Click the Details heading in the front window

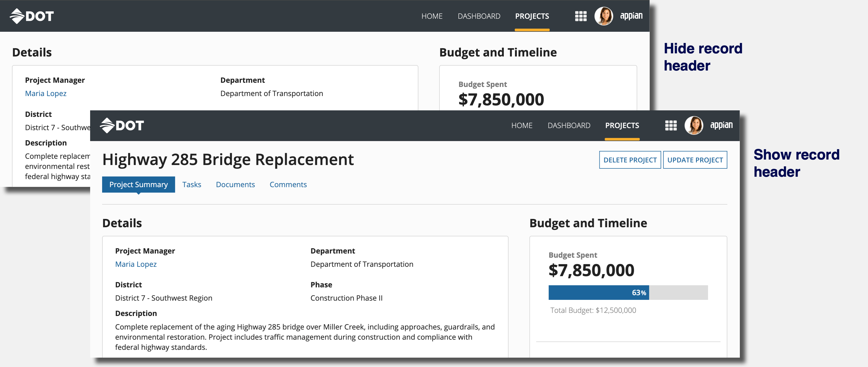[122, 223]
